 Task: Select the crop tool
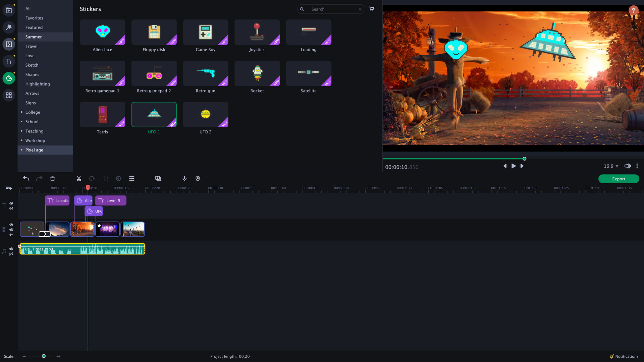(x=106, y=179)
